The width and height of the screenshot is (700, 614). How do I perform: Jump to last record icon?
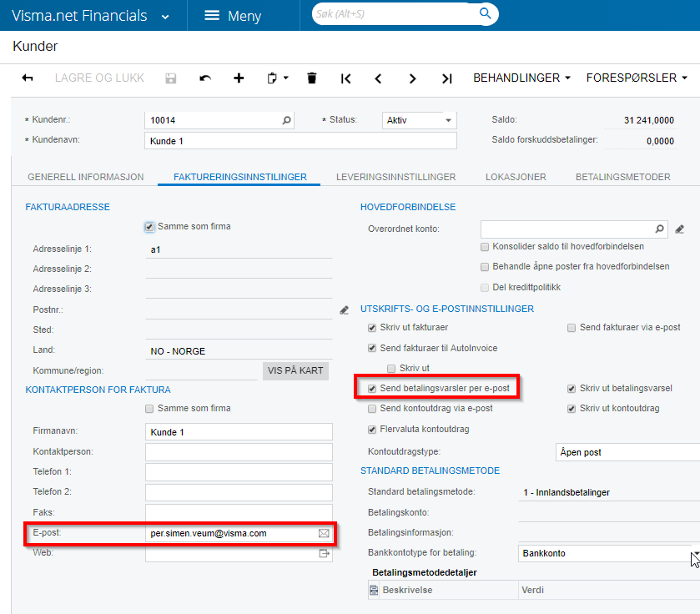click(x=446, y=78)
